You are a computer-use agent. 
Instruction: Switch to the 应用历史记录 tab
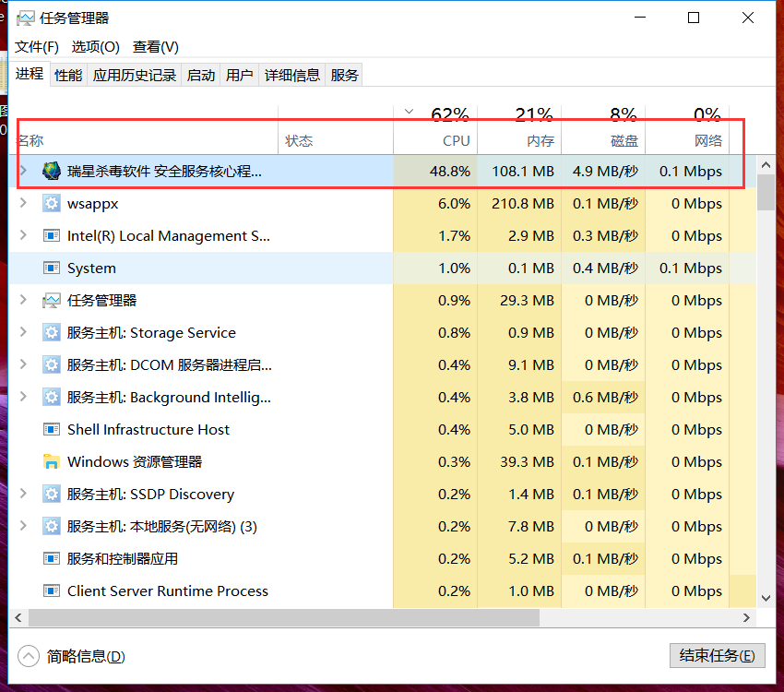pyautogui.click(x=135, y=75)
